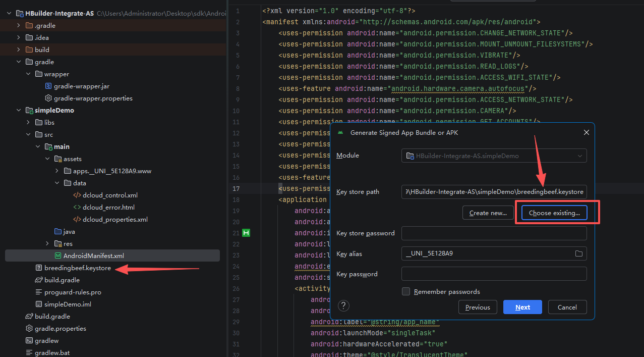The width and height of the screenshot is (644, 357).
Task: Click the folder browse icon in Key alias field
Action: [579, 253]
